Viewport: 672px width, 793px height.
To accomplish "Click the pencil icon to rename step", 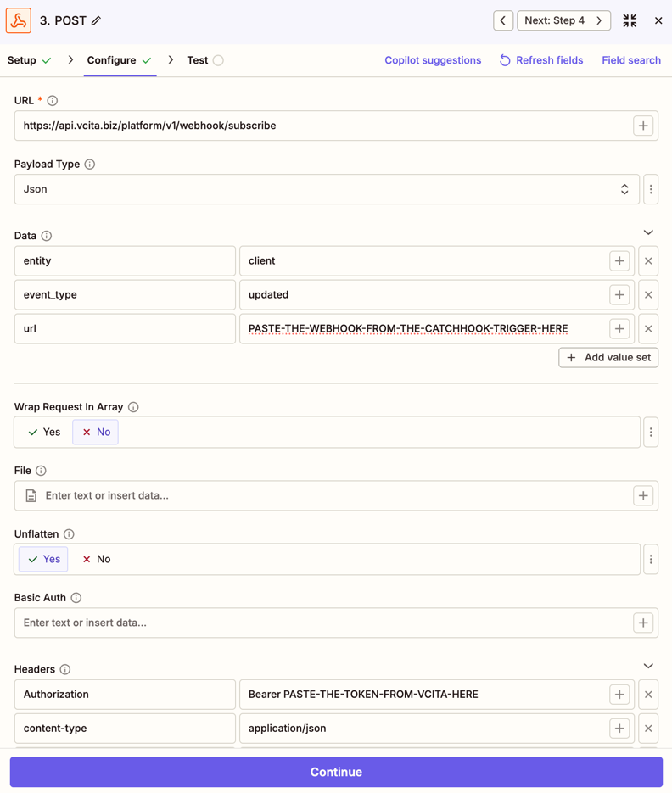I will (x=97, y=20).
